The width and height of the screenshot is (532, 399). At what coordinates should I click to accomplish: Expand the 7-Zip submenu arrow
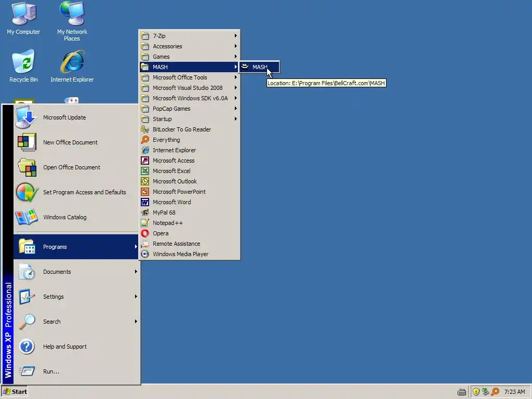[235, 36]
